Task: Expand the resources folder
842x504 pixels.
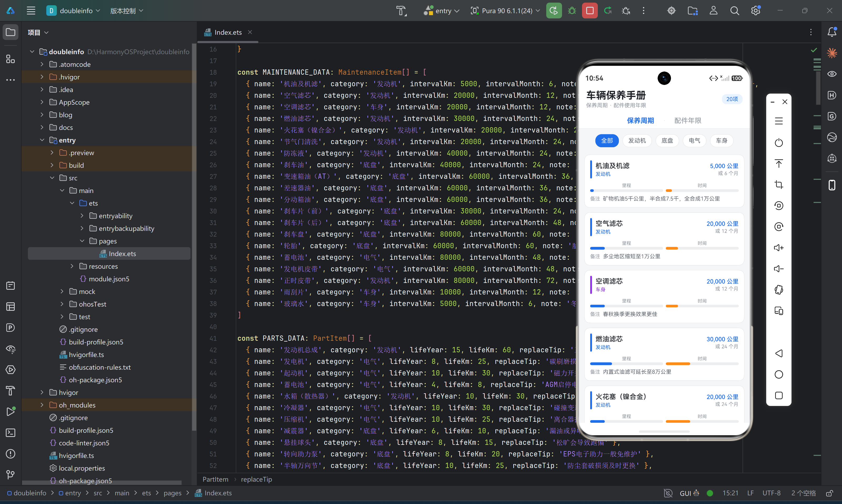Action: [72, 266]
